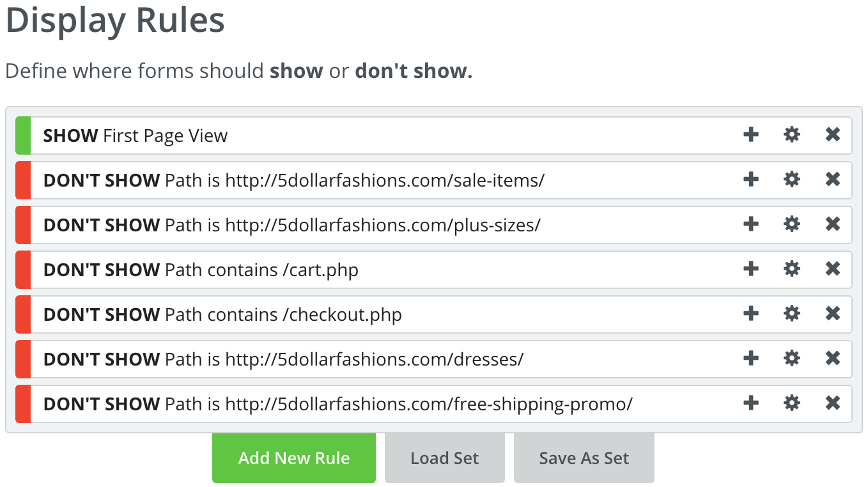
Task: Open gear settings for plus-sizes rule
Action: pos(792,224)
